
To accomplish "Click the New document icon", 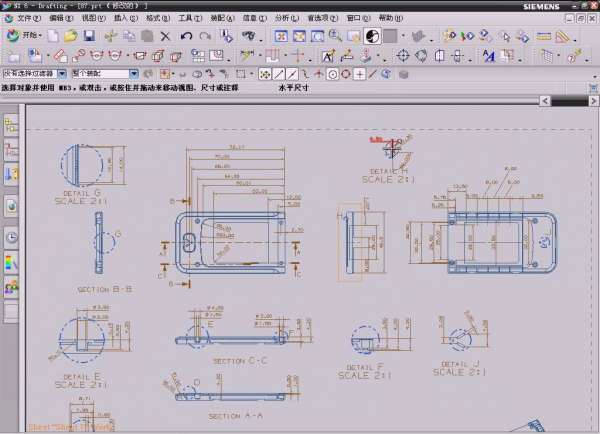I will click(x=54, y=36).
